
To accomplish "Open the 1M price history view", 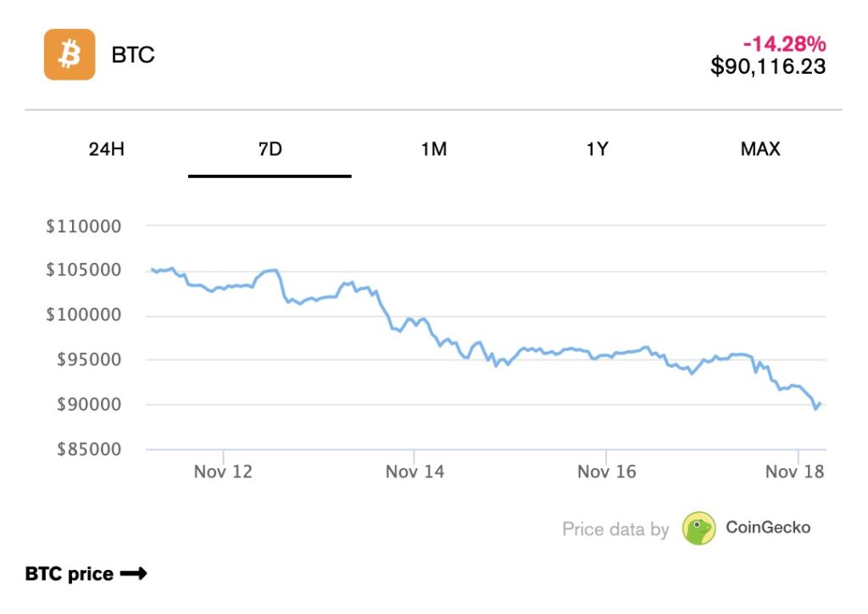I will pyautogui.click(x=434, y=149).
